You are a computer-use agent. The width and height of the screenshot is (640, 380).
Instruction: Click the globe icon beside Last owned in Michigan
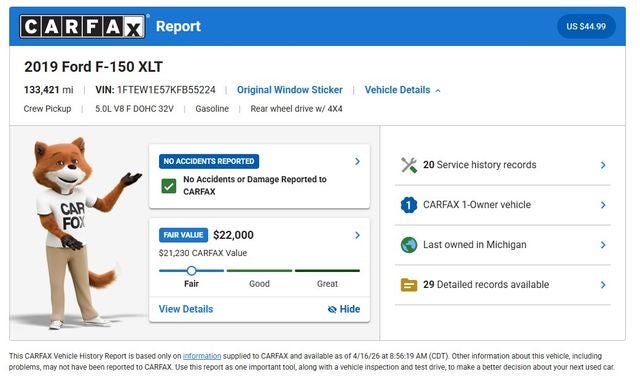tap(409, 245)
